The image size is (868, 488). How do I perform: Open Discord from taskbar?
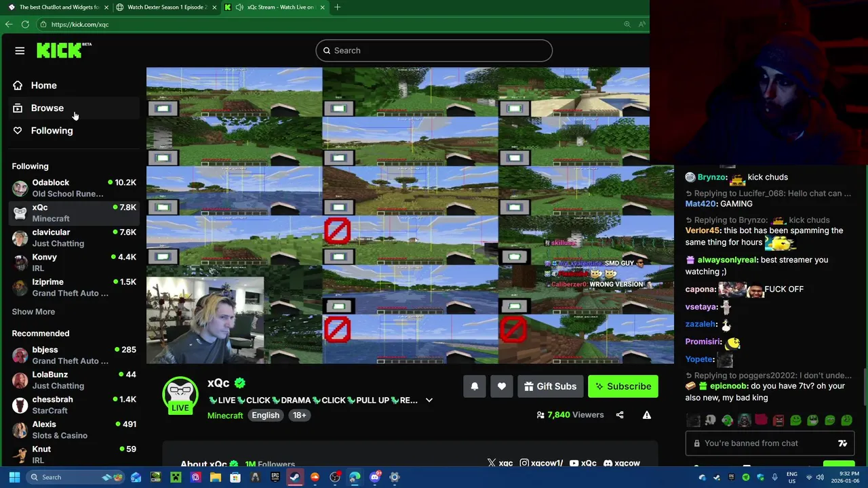pyautogui.click(x=375, y=477)
